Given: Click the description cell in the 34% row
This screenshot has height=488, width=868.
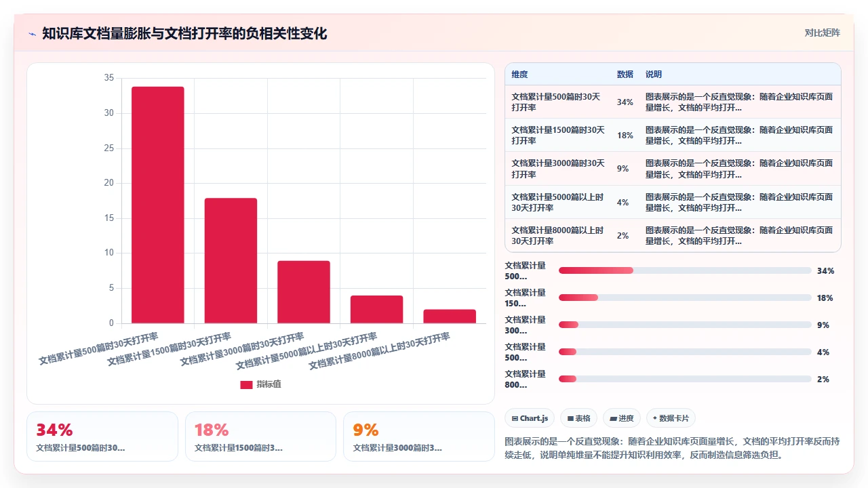Looking at the screenshot, I should click(x=740, y=102).
